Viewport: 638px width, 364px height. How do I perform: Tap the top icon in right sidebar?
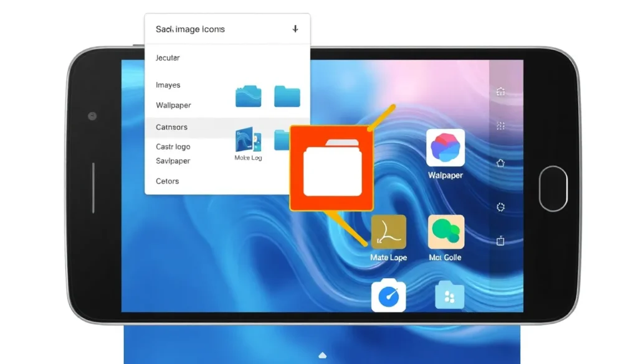(500, 91)
